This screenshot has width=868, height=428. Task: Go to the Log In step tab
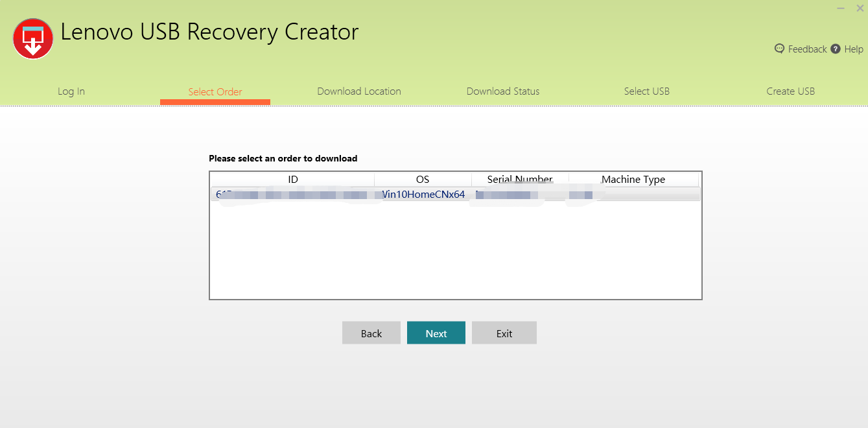(x=71, y=91)
